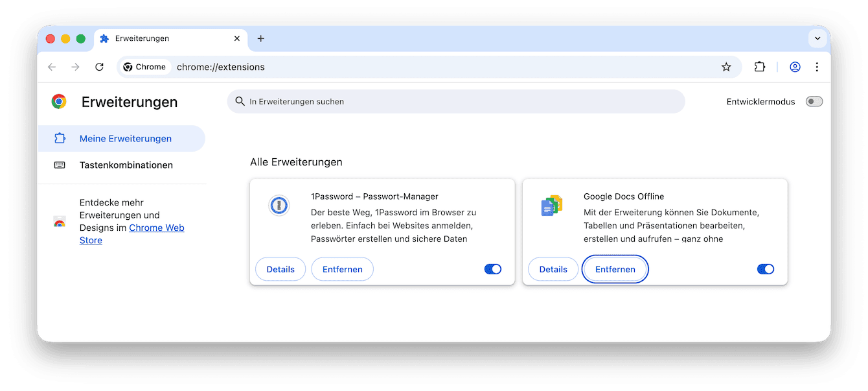Disable the 1Password extension toggle

click(x=493, y=268)
